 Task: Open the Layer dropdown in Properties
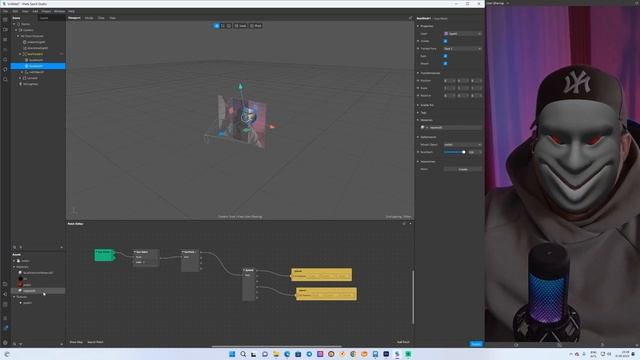pos(462,33)
